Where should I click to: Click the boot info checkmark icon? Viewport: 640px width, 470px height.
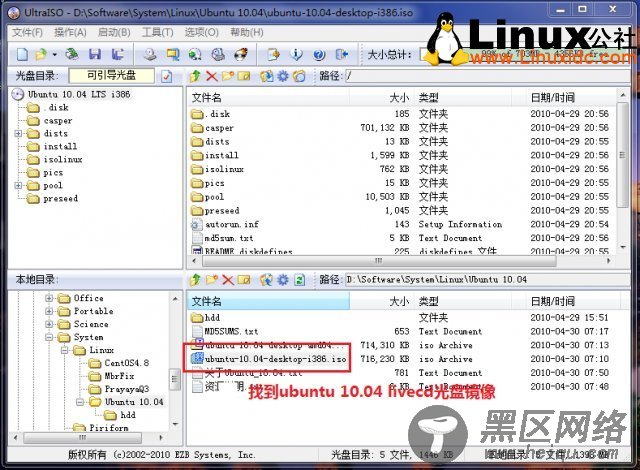click(167, 76)
